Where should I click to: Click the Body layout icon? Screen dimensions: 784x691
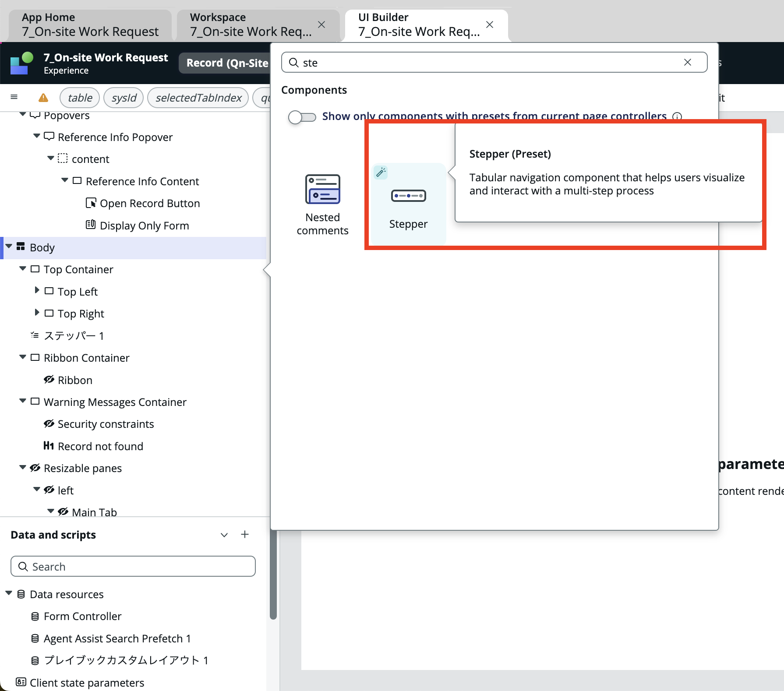click(x=21, y=247)
